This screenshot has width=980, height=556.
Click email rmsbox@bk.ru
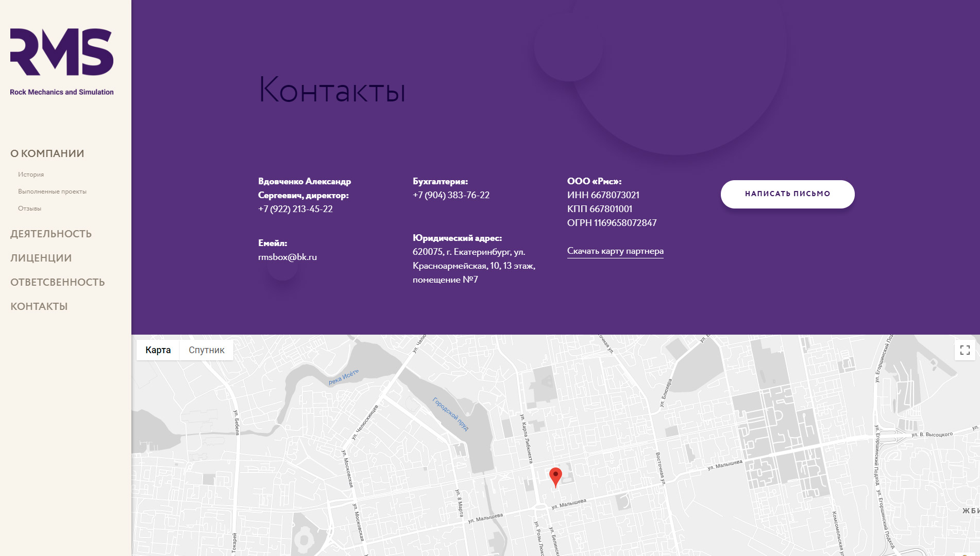click(288, 257)
